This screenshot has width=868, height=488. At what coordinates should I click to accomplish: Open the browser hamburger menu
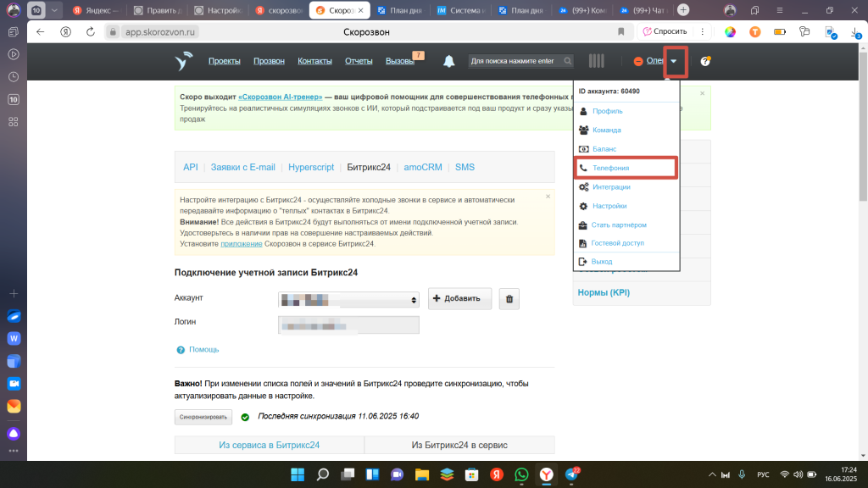coord(780,10)
